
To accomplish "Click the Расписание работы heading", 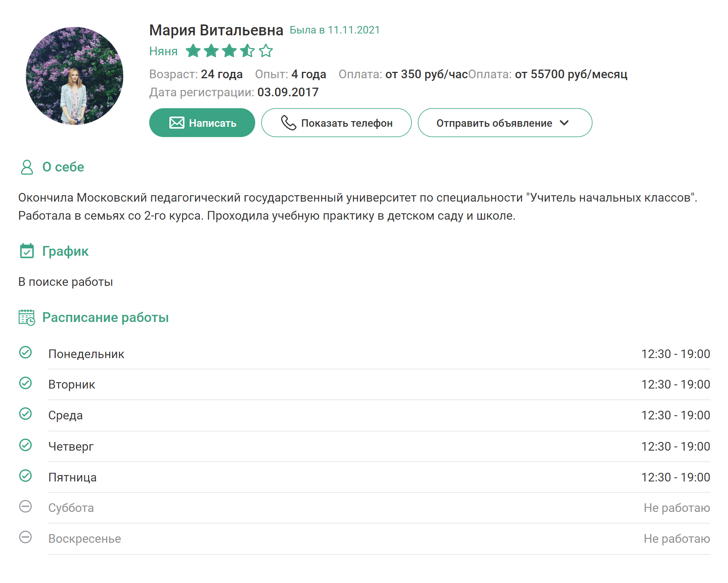I will (105, 317).
